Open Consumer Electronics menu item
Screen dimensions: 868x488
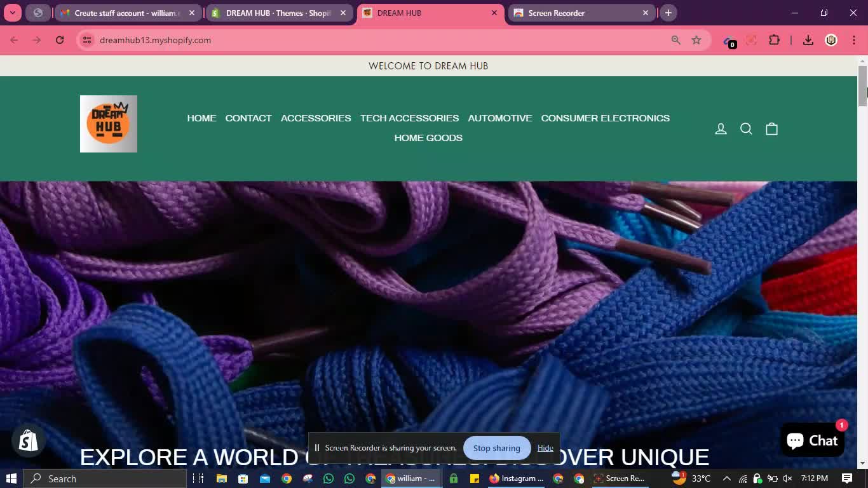point(605,118)
